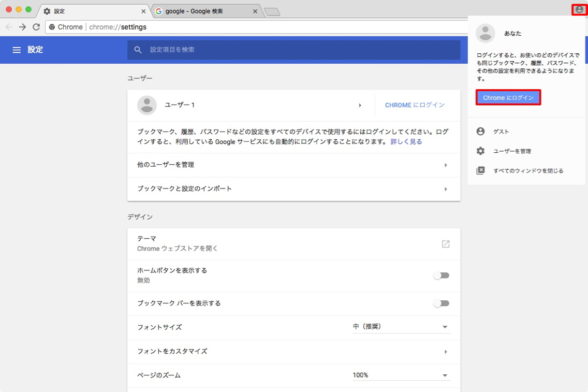Open the フォントサイズ dropdown

pyautogui.click(x=401, y=327)
